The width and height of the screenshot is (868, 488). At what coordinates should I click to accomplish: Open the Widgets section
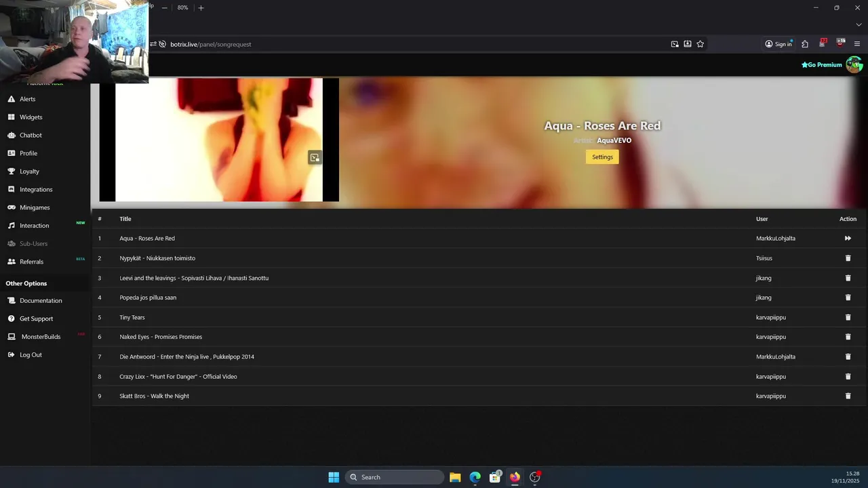tap(31, 117)
